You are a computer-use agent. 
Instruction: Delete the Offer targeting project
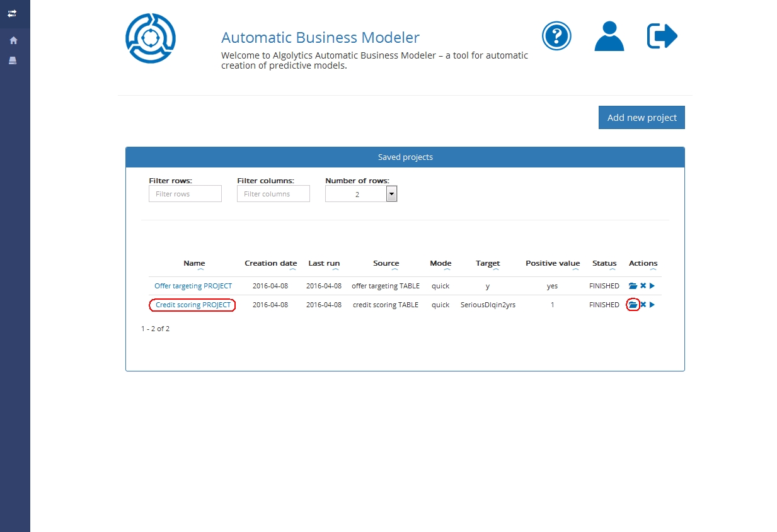click(x=643, y=286)
